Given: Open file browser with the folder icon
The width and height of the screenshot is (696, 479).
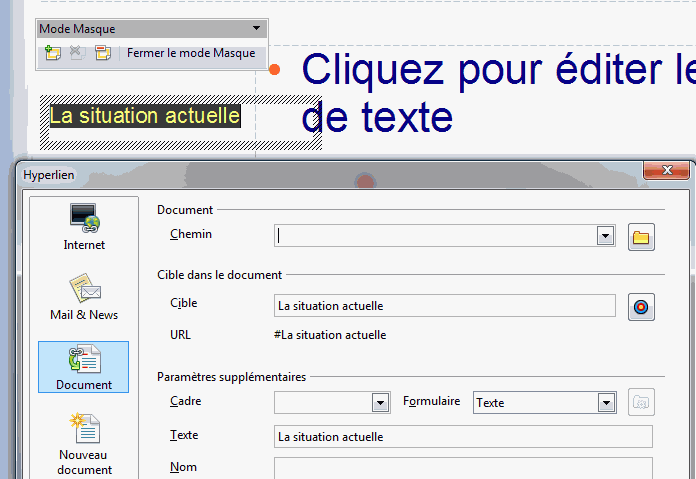Looking at the screenshot, I should click(641, 237).
